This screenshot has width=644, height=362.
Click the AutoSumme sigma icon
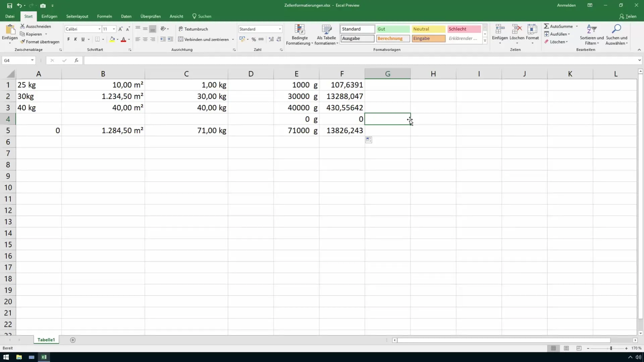(x=546, y=26)
